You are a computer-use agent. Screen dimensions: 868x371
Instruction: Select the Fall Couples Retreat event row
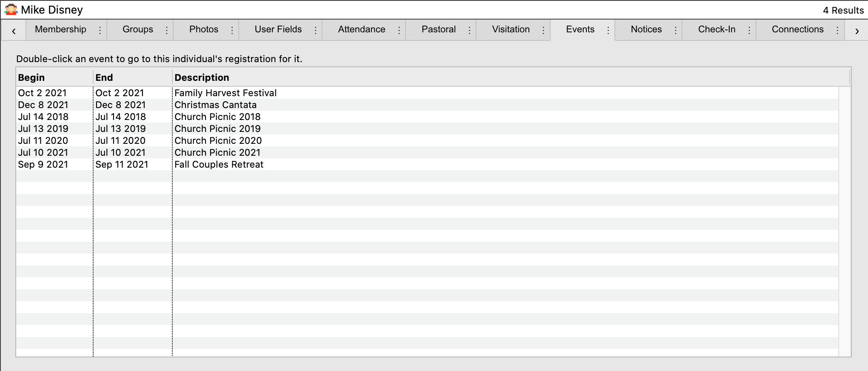tap(219, 165)
